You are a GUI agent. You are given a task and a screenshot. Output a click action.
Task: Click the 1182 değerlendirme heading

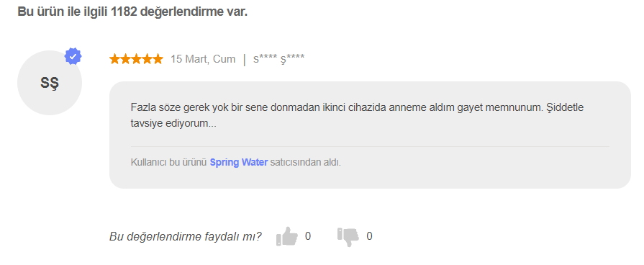click(x=132, y=12)
